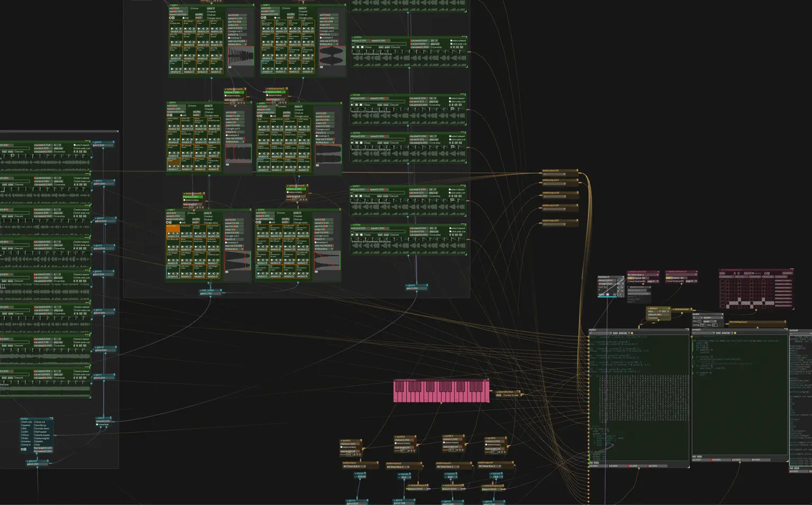Click the play icon in the CUTS4 module
The width and height of the screenshot is (812, 505).
pyautogui.click(x=353, y=47)
